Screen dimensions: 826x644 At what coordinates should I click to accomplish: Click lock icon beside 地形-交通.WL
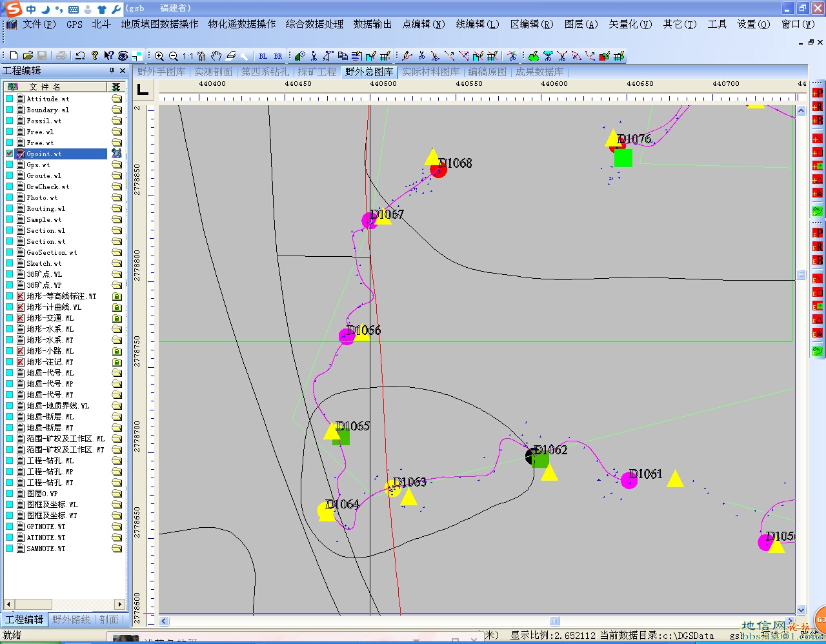coord(117,318)
